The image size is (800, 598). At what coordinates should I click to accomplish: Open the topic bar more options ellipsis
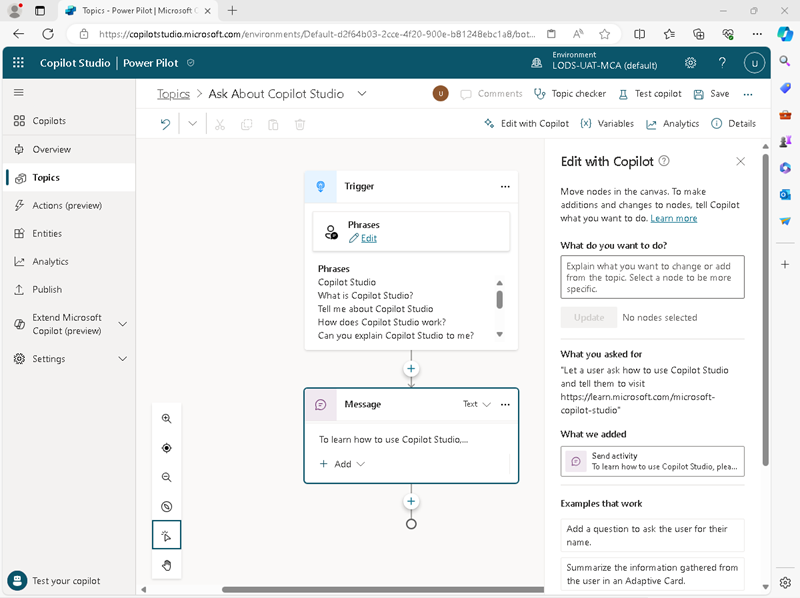point(748,94)
